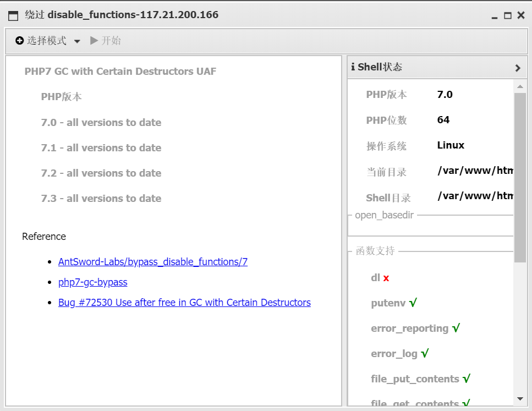Click the 操作系统 value 'Linux'

coord(451,145)
